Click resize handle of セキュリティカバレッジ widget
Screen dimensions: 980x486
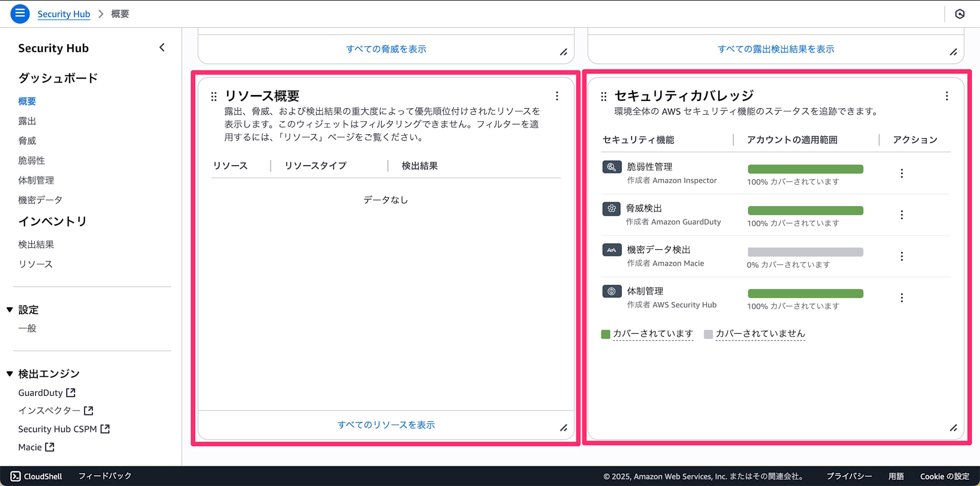pyautogui.click(x=954, y=428)
